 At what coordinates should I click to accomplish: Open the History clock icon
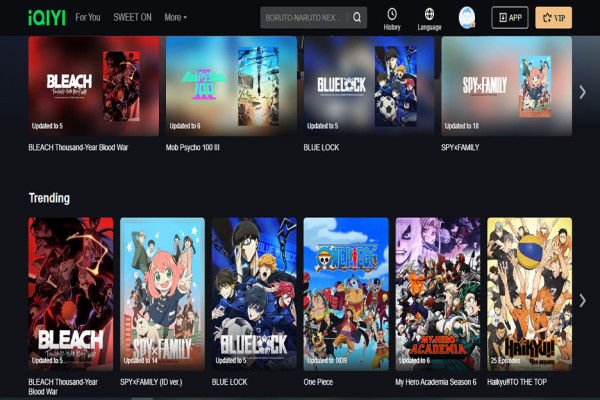pos(392,19)
